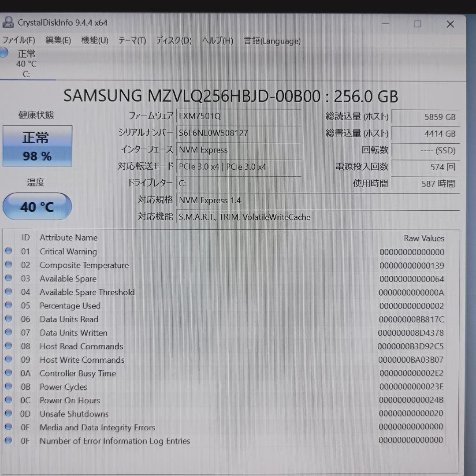This screenshot has width=476, height=476.
Task: Click the serial number field S6F6NL0W508127
Action: tap(238, 133)
